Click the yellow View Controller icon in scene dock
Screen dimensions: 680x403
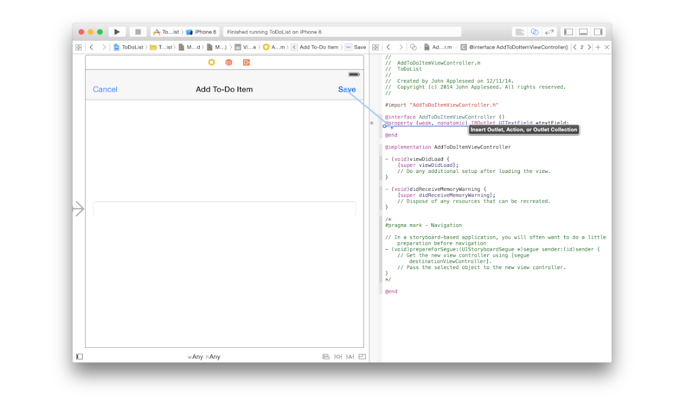(212, 62)
